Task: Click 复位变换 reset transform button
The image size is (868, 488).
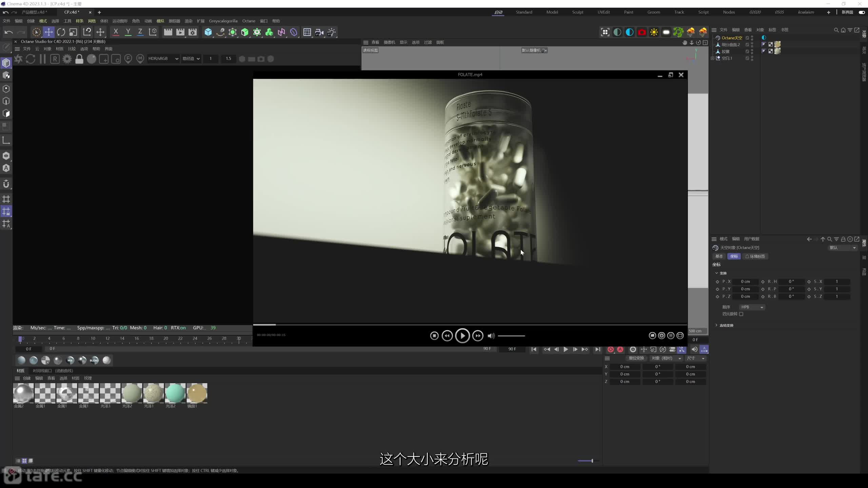Action: [x=636, y=358]
